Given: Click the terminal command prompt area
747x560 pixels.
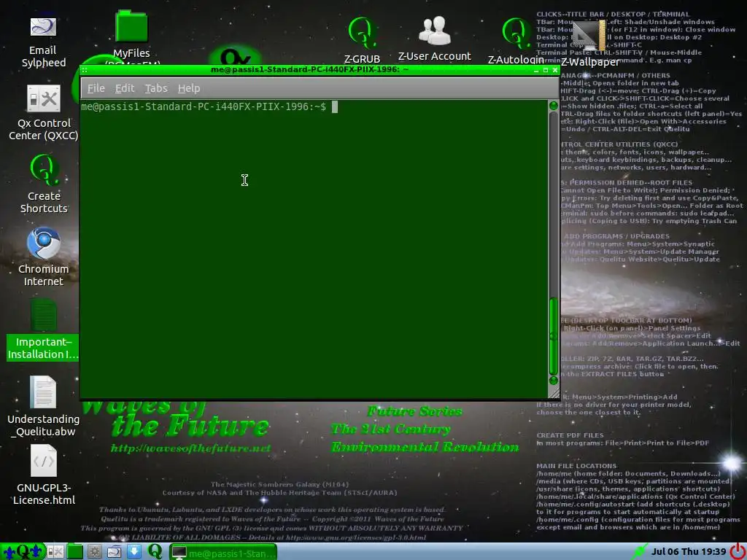Looking at the screenshot, I should tap(314, 249).
